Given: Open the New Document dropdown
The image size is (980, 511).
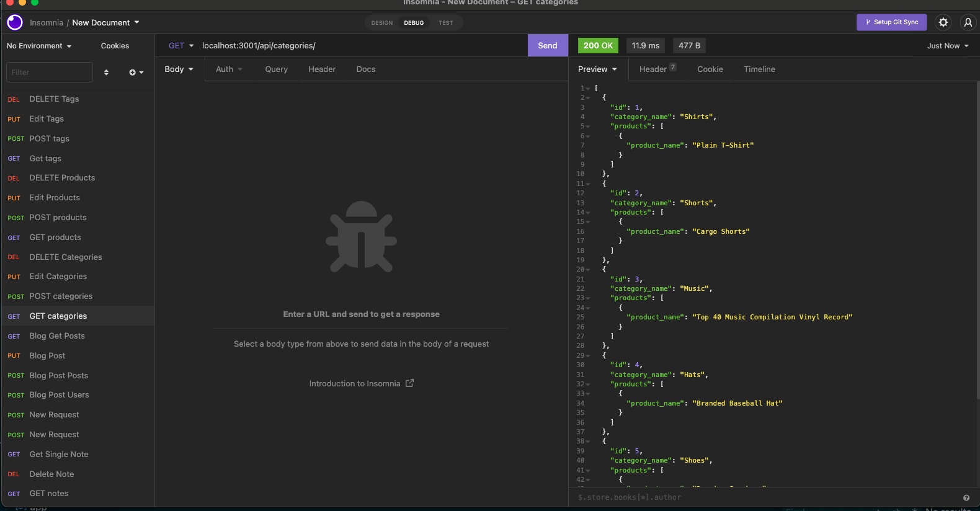Looking at the screenshot, I should tap(105, 23).
